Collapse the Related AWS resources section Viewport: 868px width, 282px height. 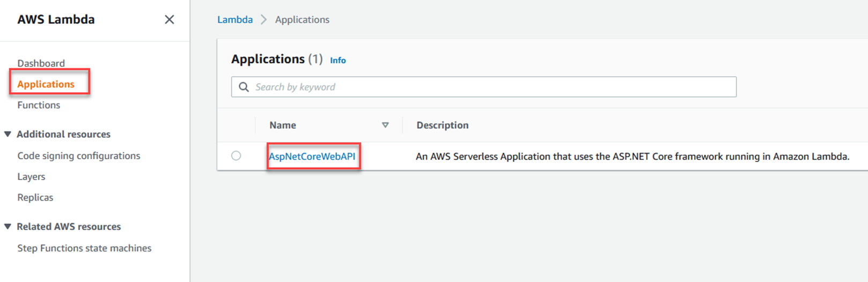(8, 226)
